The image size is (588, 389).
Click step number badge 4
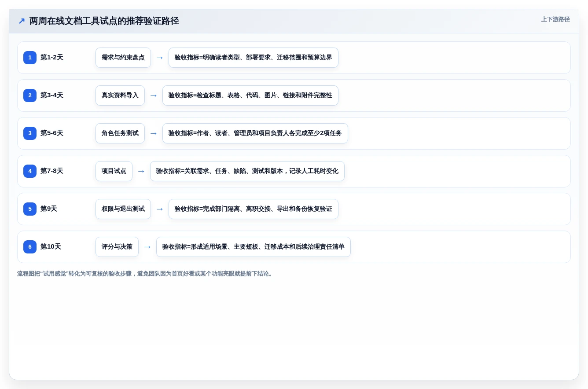30,171
